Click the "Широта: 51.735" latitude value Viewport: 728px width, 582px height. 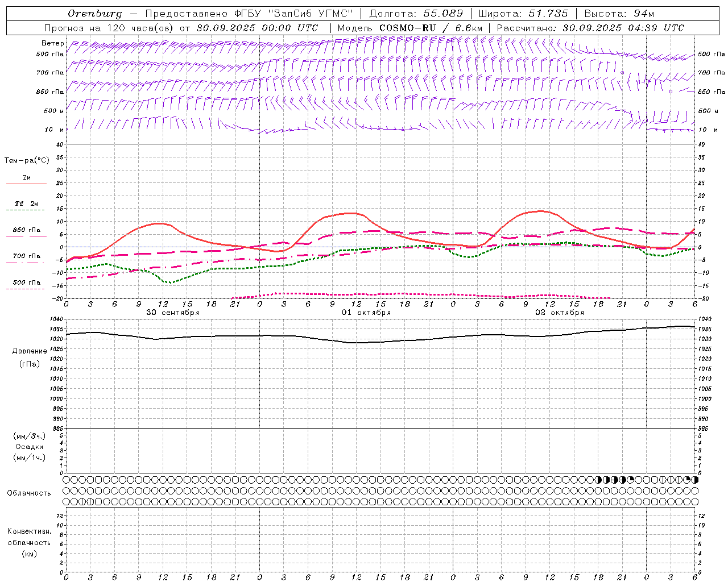(x=523, y=14)
